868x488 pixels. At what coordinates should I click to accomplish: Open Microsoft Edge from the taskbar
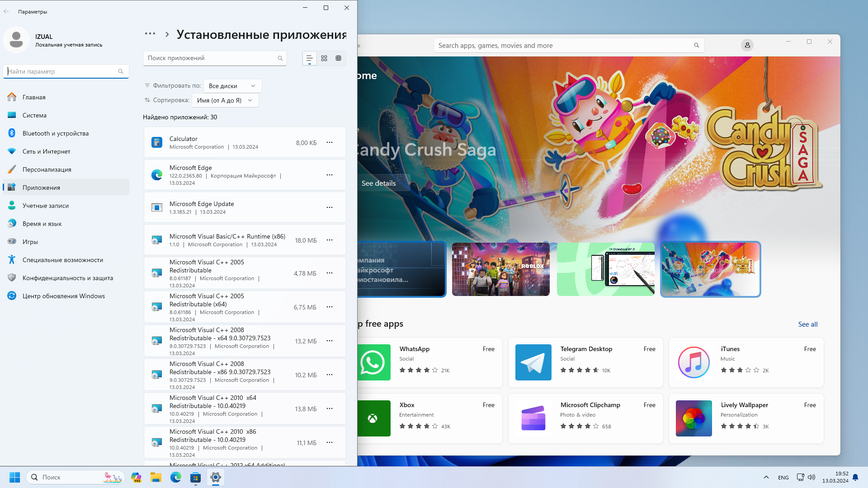click(x=176, y=477)
